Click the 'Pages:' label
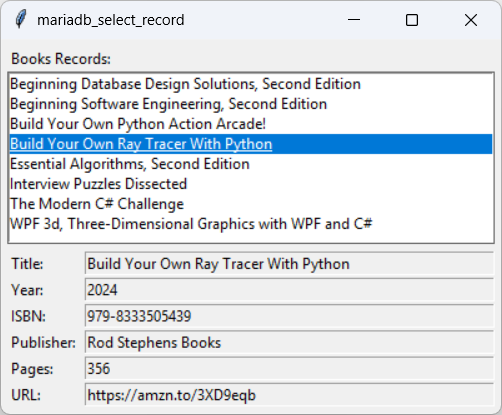The image size is (502, 415). [x=32, y=369]
